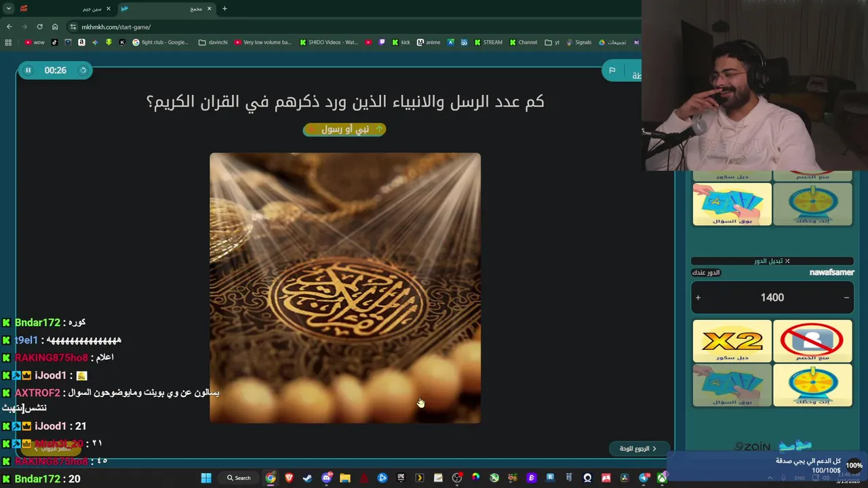Screen dimensions: 868x488
Task: Open File Explorer from taskbar
Action: point(345,478)
